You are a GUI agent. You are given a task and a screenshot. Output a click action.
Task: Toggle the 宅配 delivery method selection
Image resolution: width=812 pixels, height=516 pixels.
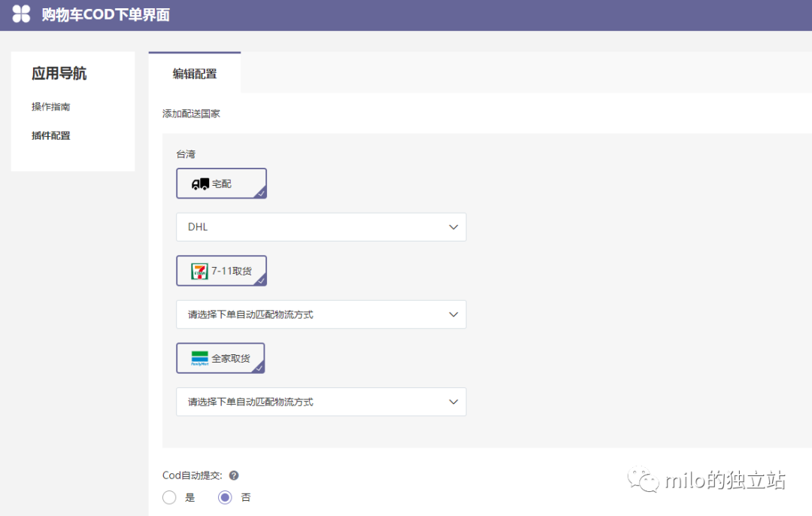coord(221,183)
